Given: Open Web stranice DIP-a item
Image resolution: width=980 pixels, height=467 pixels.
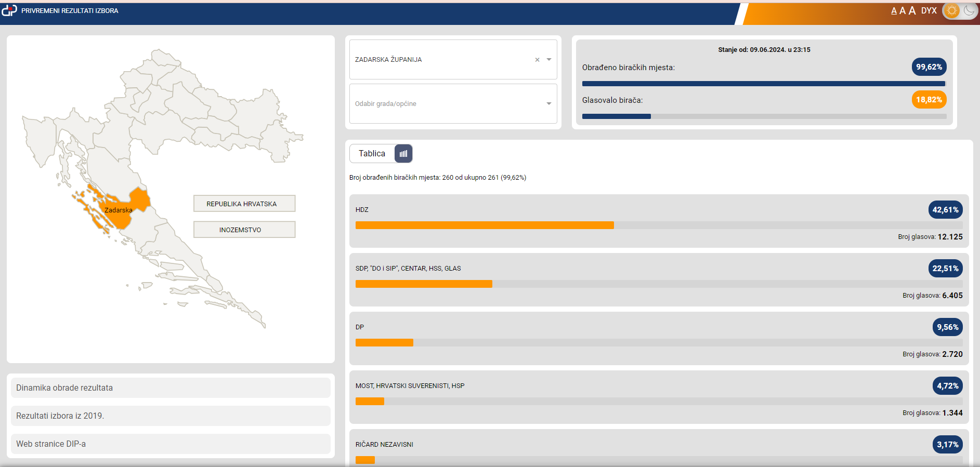Looking at the screenshot, I should click(x=171, y=444).
